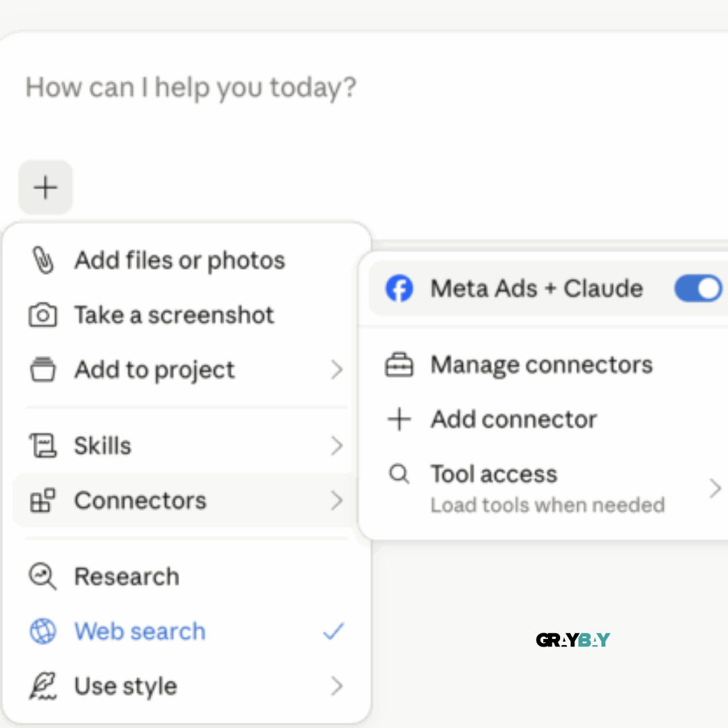Open the Tool access submenu chevron

[x=715, y=489]
